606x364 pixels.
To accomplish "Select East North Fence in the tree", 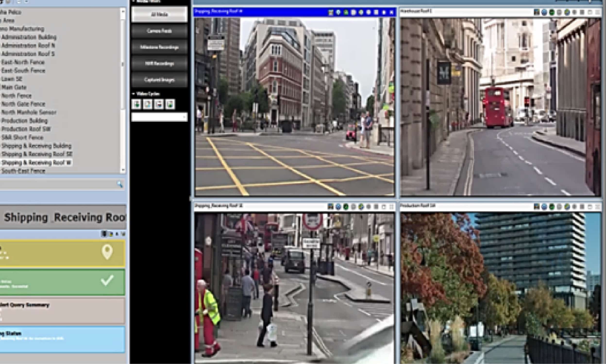I will click(x=23, y=62).
